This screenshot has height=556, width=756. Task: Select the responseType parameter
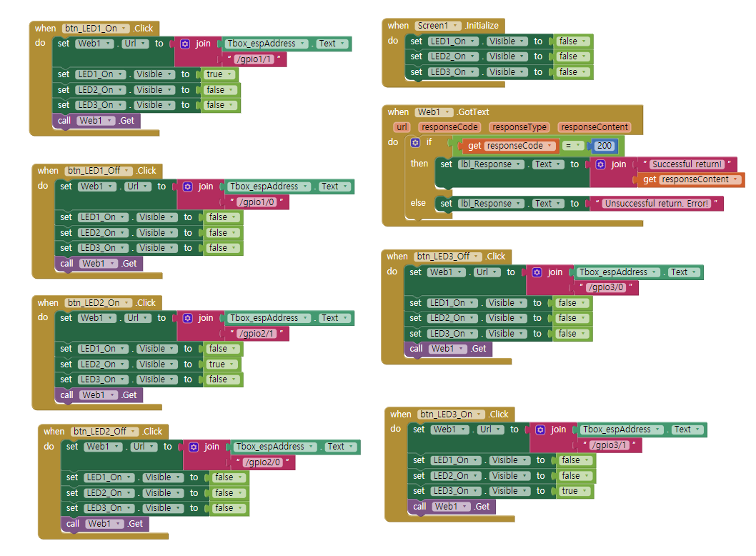(x=519, y=127)
